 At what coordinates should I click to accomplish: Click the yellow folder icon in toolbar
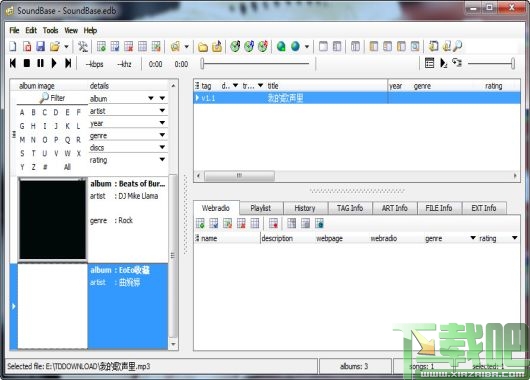[203, 47]
